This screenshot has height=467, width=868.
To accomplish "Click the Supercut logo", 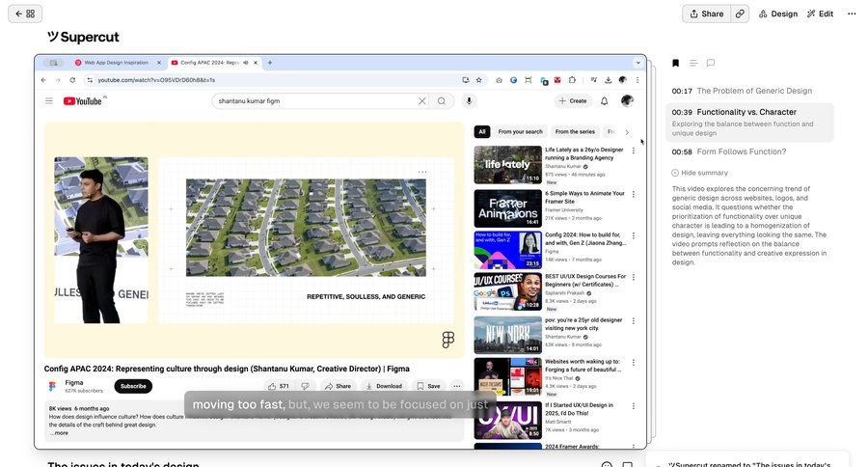I will point(84,37).
